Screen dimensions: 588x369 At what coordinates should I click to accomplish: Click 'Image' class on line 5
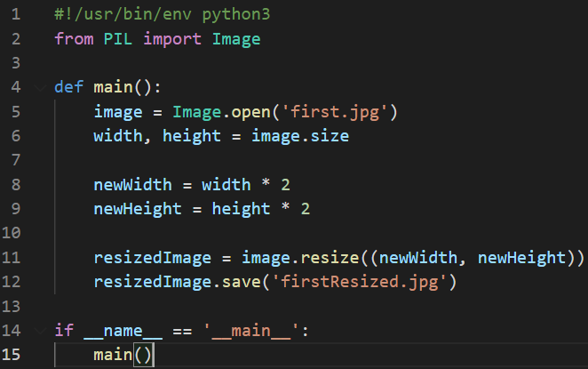click(197, 112)
